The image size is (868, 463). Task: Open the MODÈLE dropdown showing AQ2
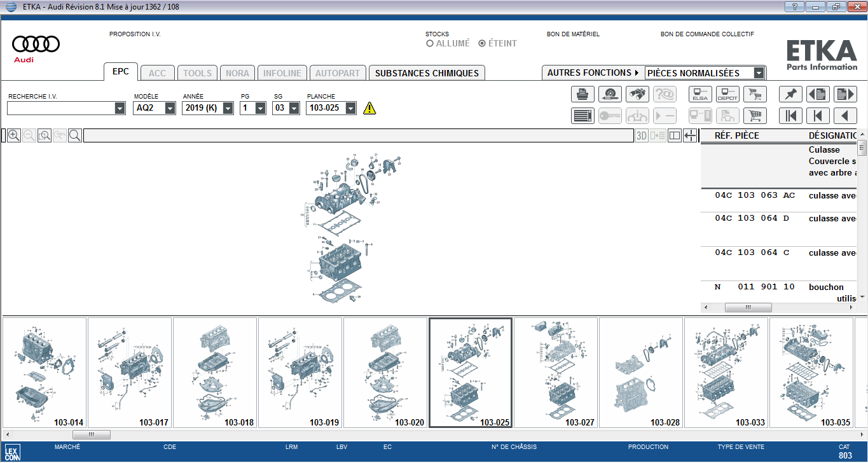tap(170, 108)
